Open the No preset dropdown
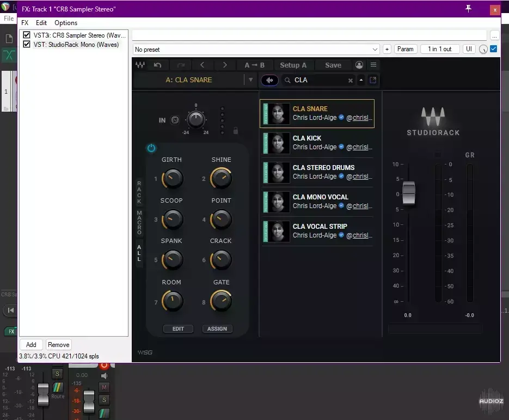 (256, 50)
